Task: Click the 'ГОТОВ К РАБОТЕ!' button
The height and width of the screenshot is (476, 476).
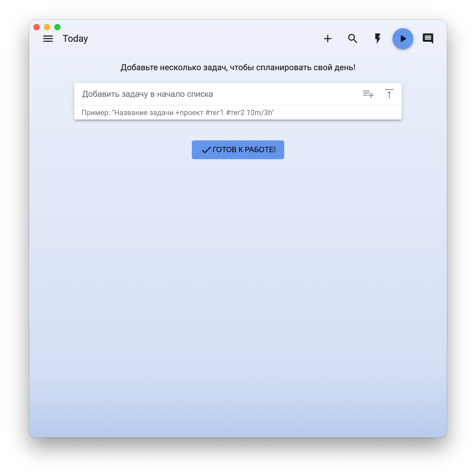Action: (238, 150)
